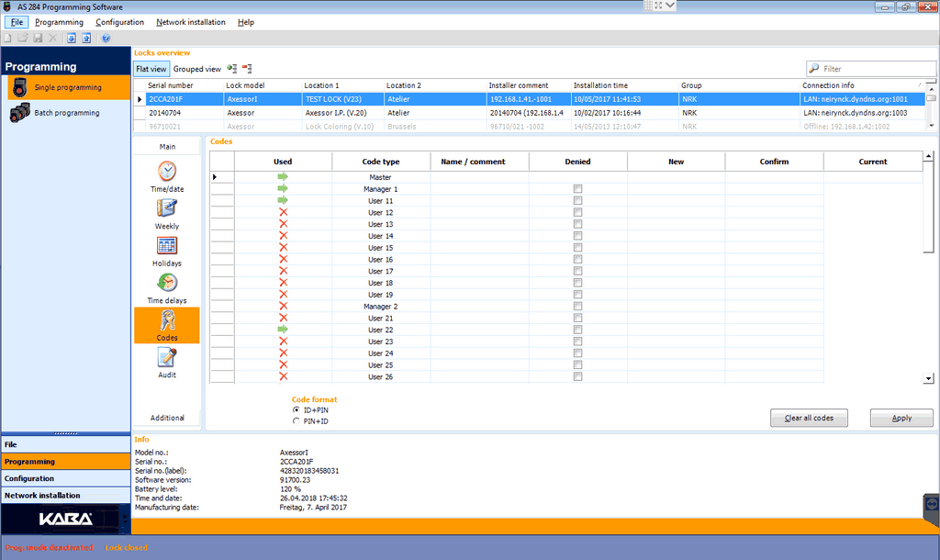Sort by the Installation time column header
940x560 pixels.
point(624,85)
